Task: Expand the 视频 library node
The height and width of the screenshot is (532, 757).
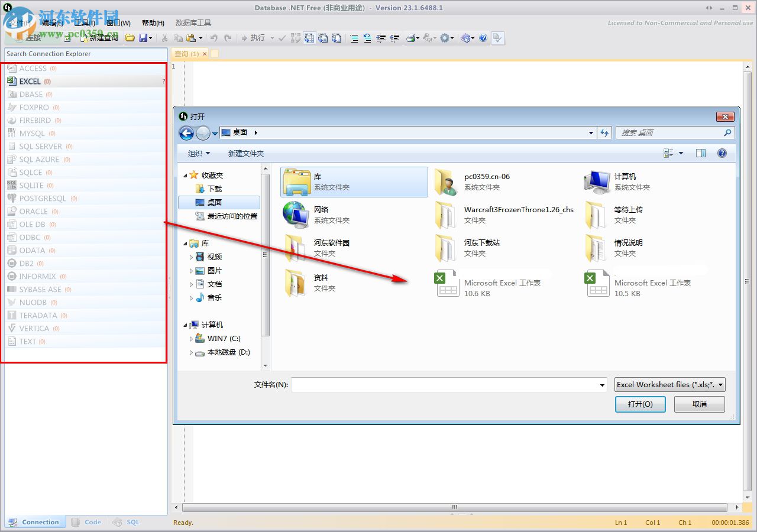Action: (191, 257)
